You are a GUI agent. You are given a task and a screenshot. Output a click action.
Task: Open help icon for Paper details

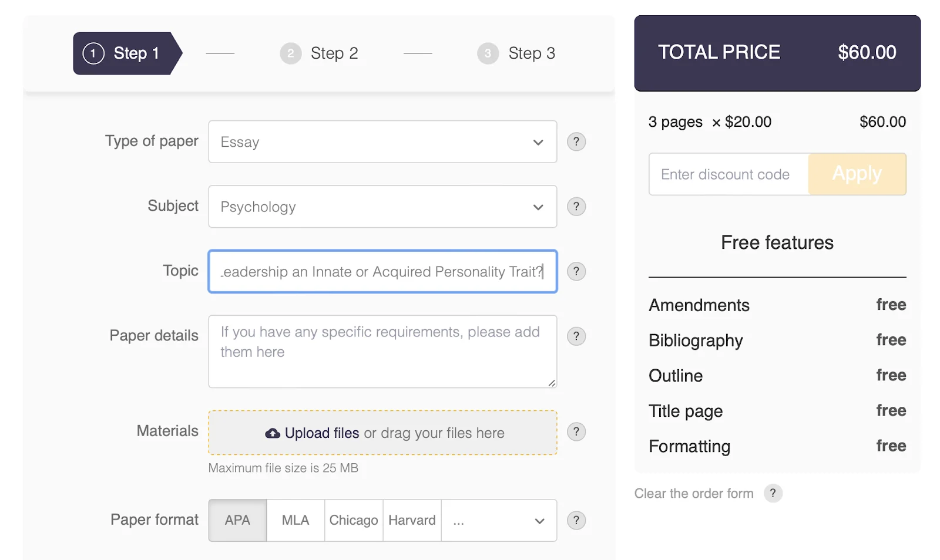pyautogui.click(x=576, y=336)
